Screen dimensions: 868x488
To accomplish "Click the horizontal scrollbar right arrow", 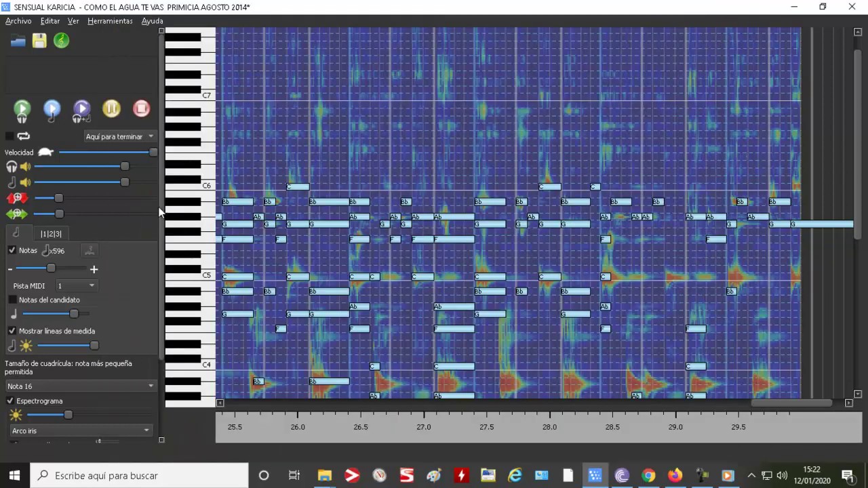I will click(848, 403).
